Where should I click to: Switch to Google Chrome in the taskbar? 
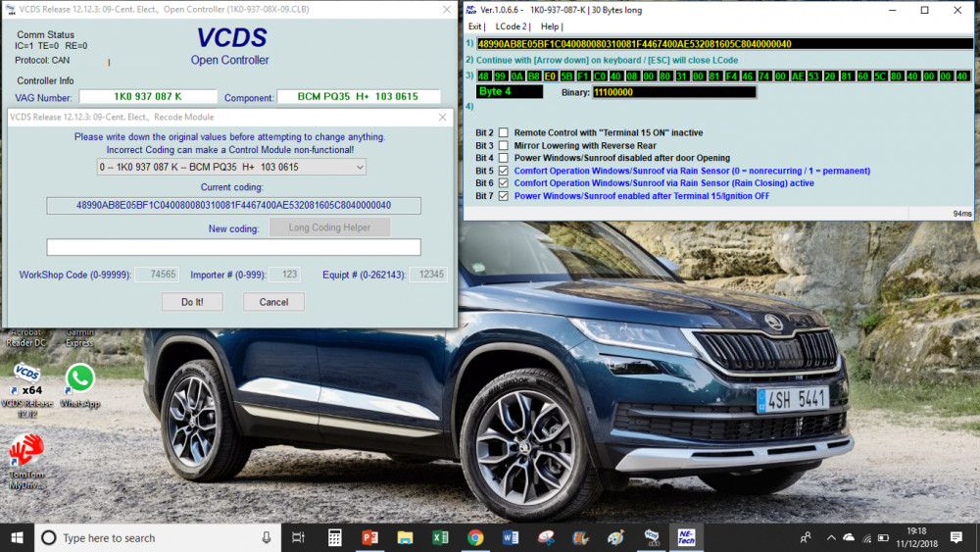[475, 537]
